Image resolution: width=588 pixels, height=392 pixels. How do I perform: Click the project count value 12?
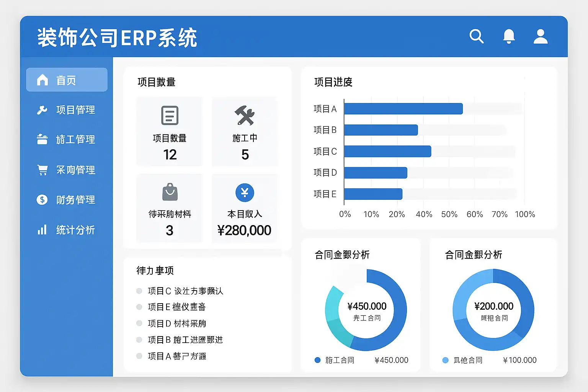click(170, 155)
